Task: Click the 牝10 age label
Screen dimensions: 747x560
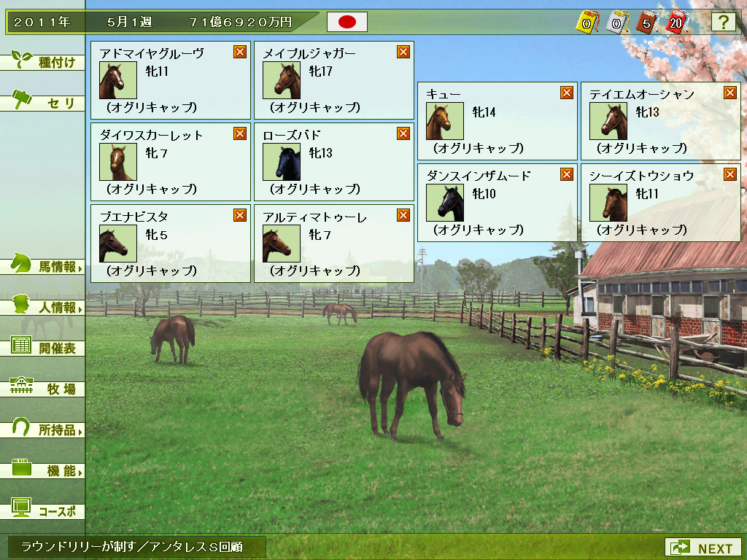Action: coord(484,194)
